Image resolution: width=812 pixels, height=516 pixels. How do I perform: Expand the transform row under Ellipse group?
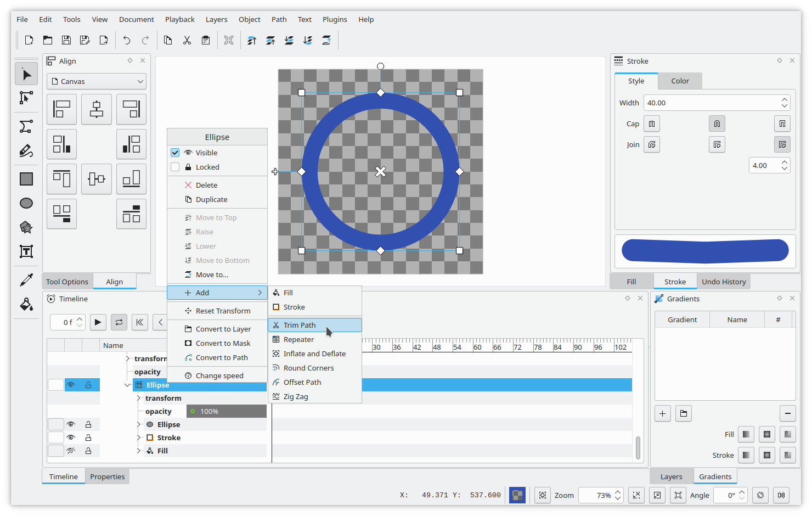(x=139, y=398)
